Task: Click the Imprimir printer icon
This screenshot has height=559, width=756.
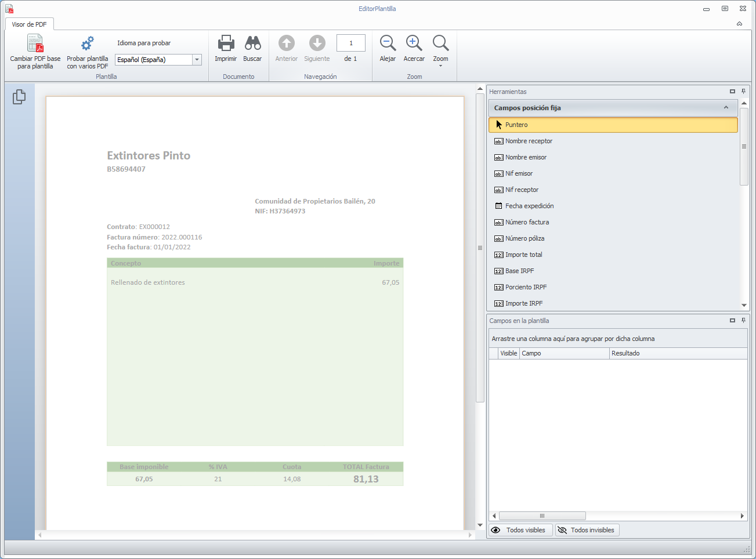Action: [x=226, y=43]
